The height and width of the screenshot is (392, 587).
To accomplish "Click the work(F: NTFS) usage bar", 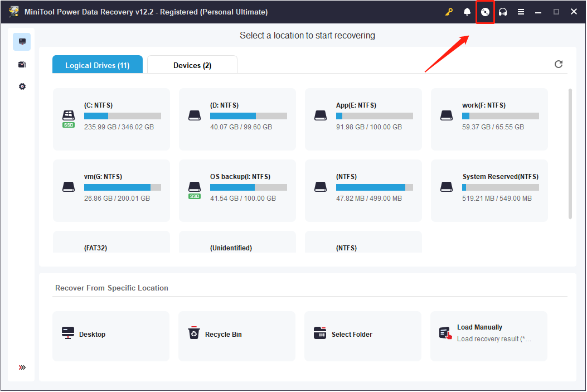I will pos(501,116).
